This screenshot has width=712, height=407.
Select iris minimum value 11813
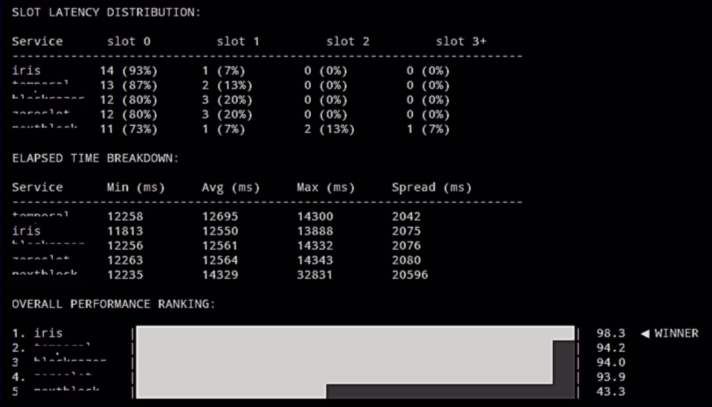tap(125, 231)
